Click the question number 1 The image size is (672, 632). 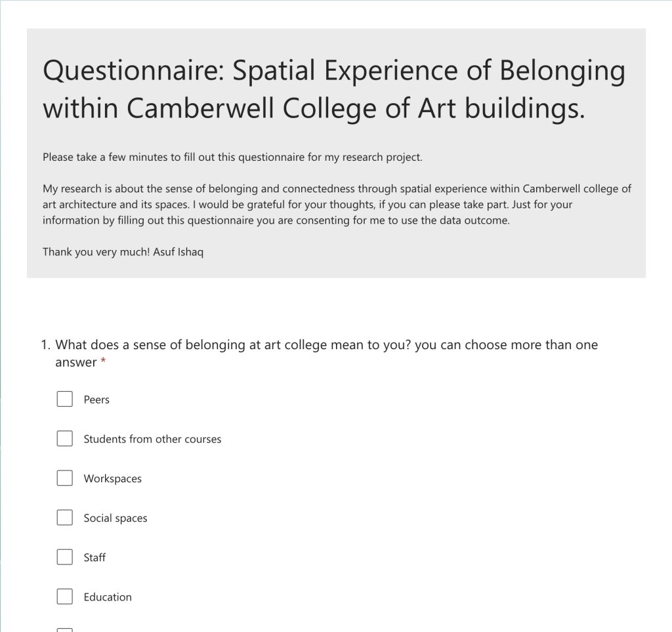(x=45, y=345)
